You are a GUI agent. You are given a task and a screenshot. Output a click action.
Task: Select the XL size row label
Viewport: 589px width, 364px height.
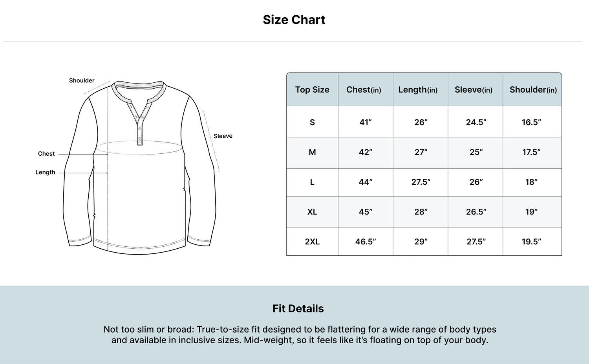coord(312,212)
